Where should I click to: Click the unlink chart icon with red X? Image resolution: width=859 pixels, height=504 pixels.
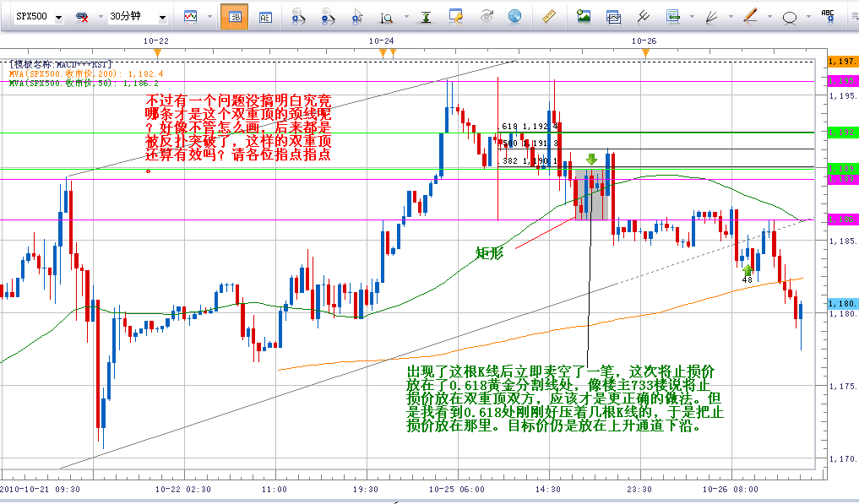82,18
